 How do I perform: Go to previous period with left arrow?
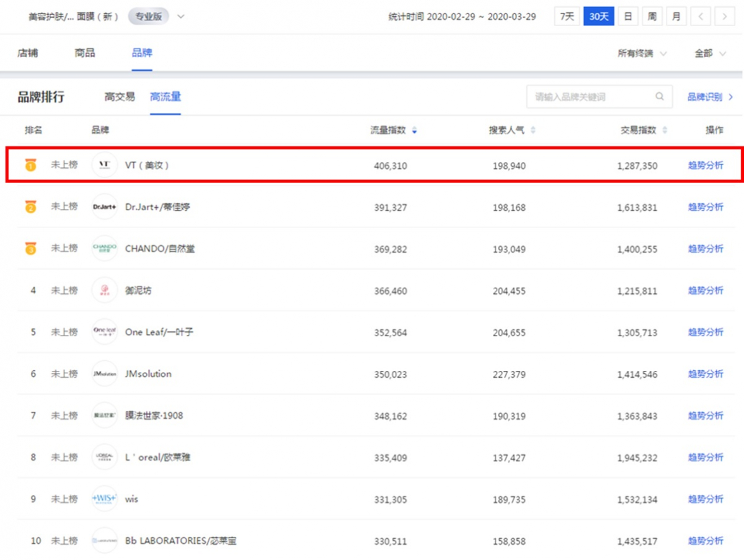coord(700,17)
